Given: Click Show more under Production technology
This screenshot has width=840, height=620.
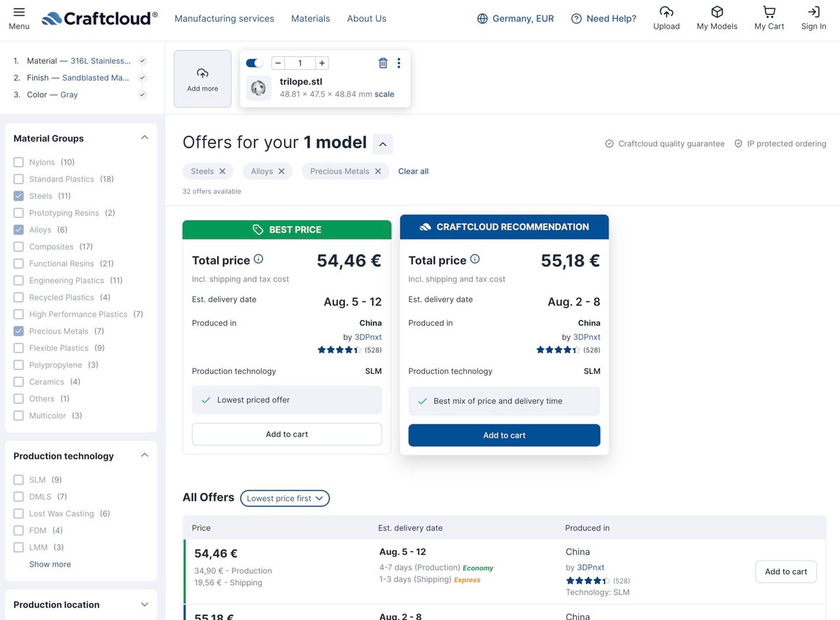Looking at the screenshot, I should tap(50, 564).
